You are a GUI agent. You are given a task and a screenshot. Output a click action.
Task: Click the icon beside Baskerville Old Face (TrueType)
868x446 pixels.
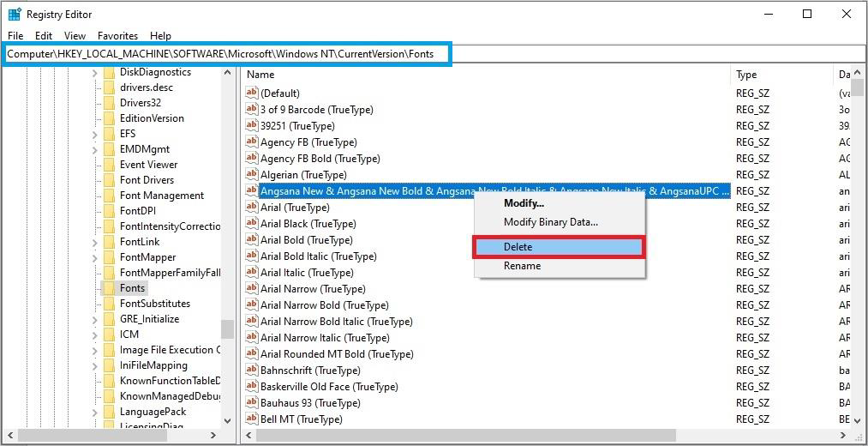[x=252, y=386]
